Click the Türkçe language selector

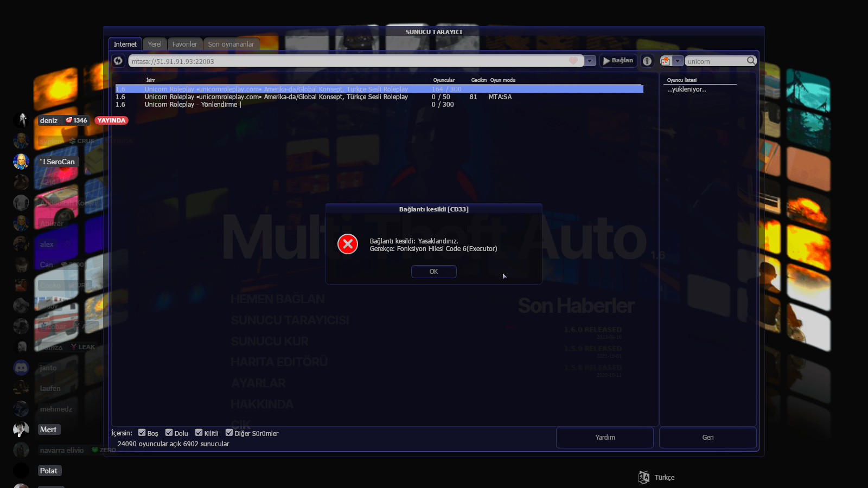[665, 478]
